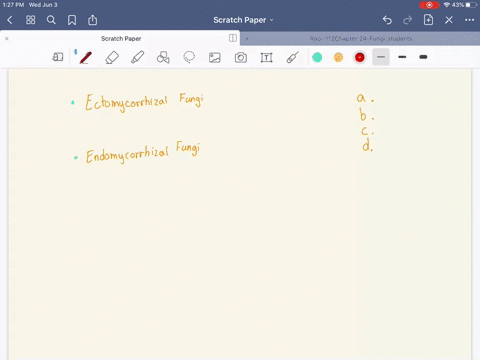Close the Scratch Paper tab
This screenshot has height=360, width=480.
(x=7, y=39)
